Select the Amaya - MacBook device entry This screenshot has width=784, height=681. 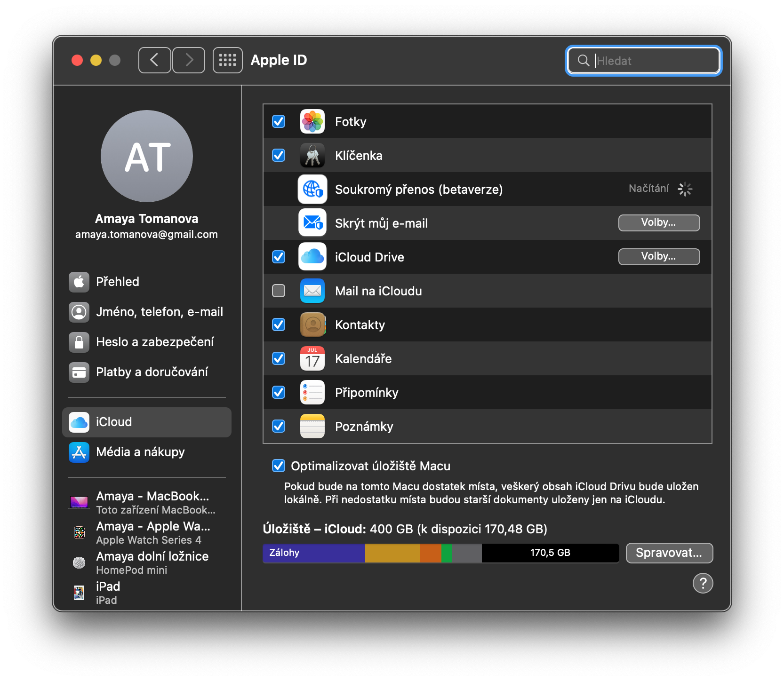coord(147,502)
